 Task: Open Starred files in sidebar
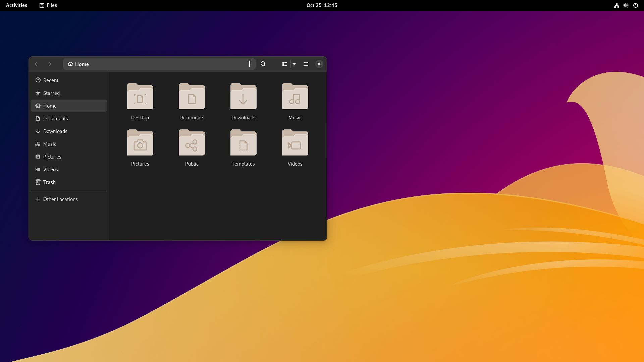click(x=51, y=93)
